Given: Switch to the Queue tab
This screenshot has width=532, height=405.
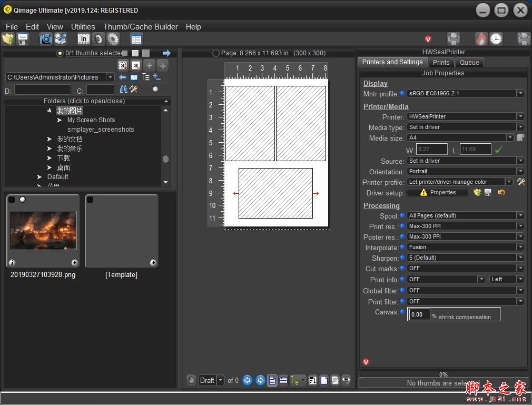Looking at the screenshot, I should pyautogui.click(x=469, y=62).
